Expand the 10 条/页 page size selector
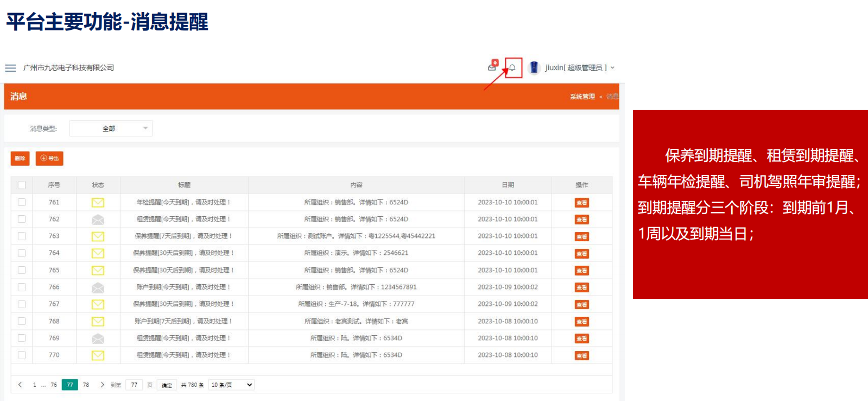 click(231, 385)
